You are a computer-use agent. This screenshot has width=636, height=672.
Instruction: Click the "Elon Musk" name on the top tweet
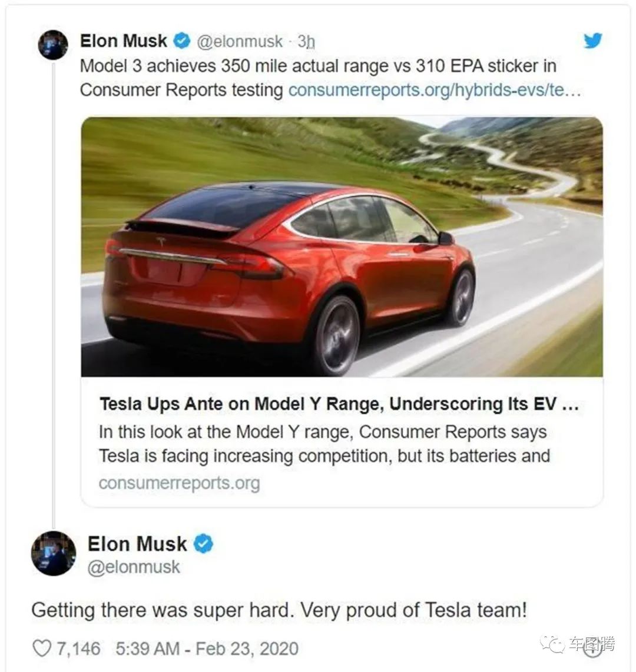tap(124, 41)
